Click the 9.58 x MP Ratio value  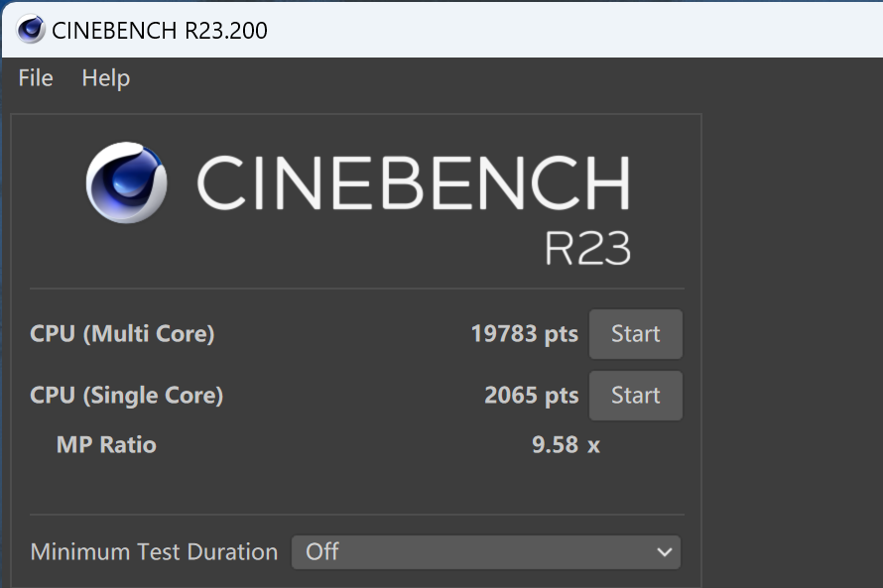566,444
